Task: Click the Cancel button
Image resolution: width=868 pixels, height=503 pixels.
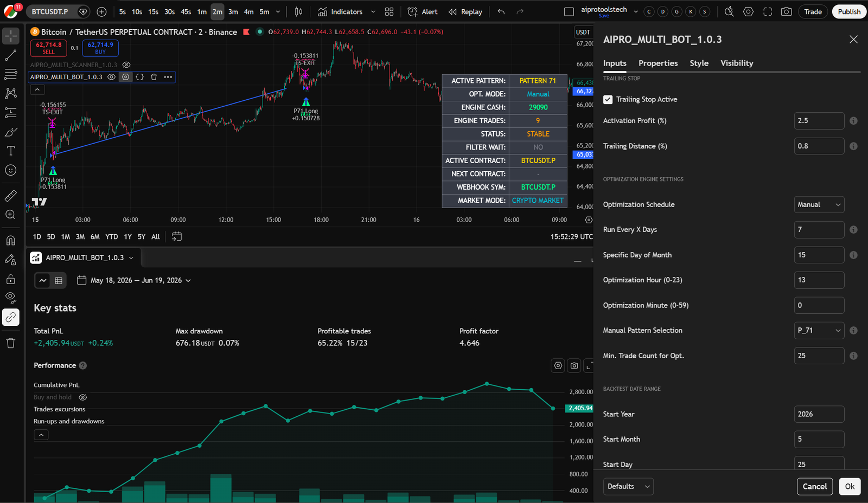Action: (x=815, y=486)
